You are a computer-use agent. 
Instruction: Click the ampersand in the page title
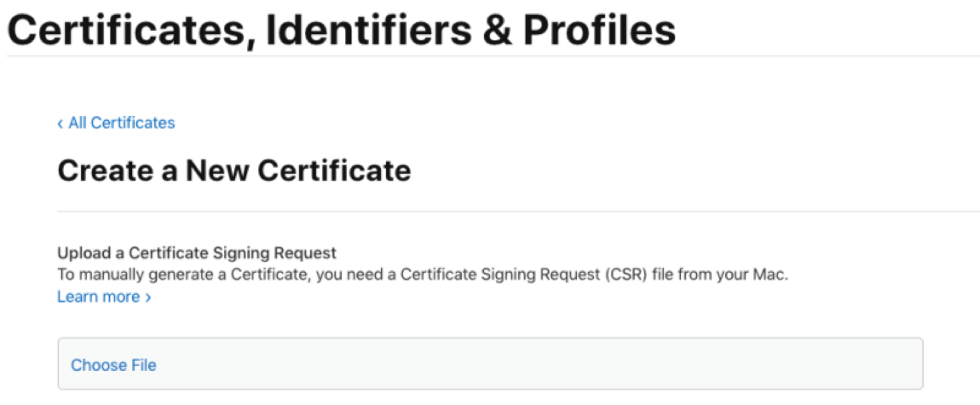point(498,30)
